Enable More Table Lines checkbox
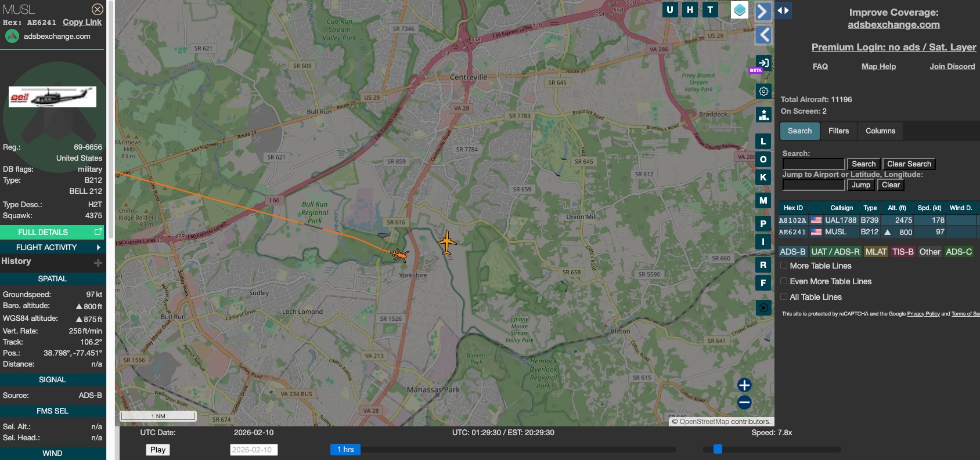The width and height of the screenshot is (980, 460). pos(784,266)
